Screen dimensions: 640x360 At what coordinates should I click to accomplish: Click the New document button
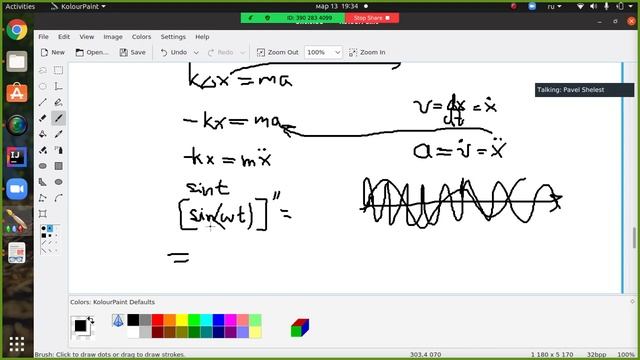[53, 52]
